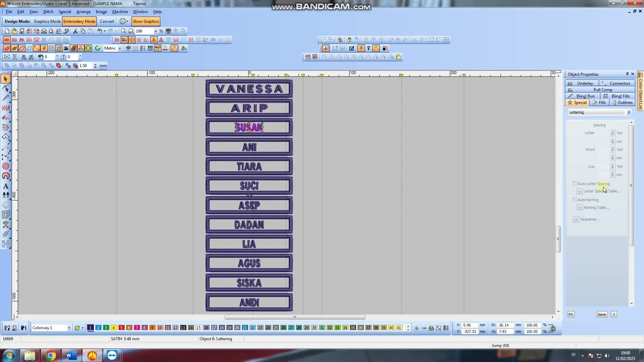Click the X position input field
Screen dimensions: 644x362
tap(471, 325)
